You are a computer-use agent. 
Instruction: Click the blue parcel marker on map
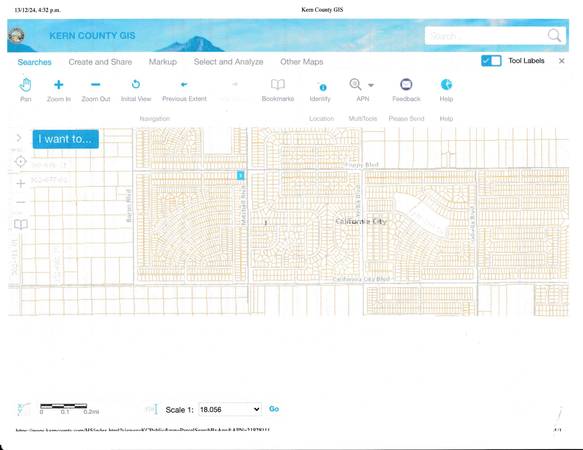(241, 175)
